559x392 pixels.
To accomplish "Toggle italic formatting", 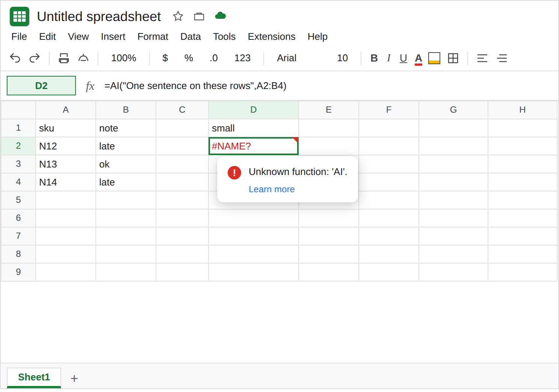I will (x=389, y=58).
